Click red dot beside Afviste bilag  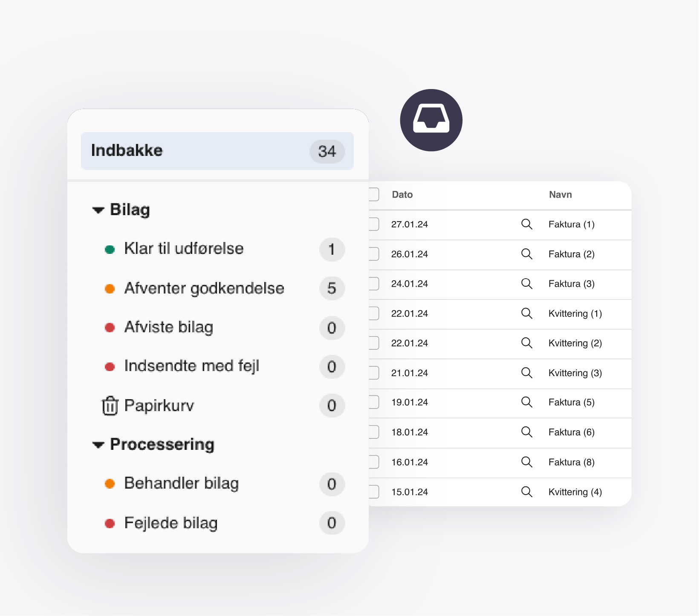coord(110,328)
